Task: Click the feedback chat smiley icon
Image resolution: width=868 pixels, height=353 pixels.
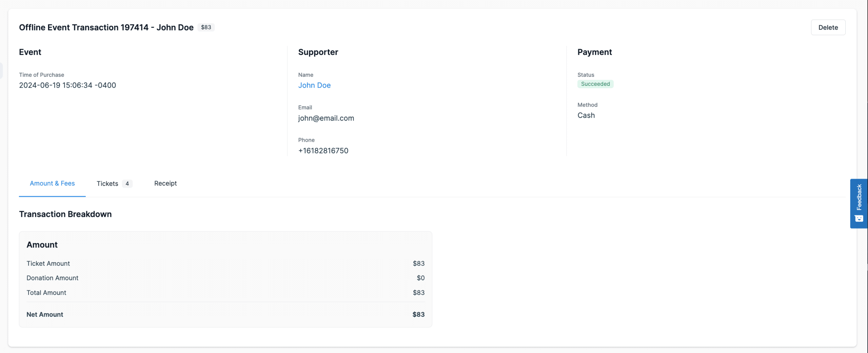Action: (859, 218)
